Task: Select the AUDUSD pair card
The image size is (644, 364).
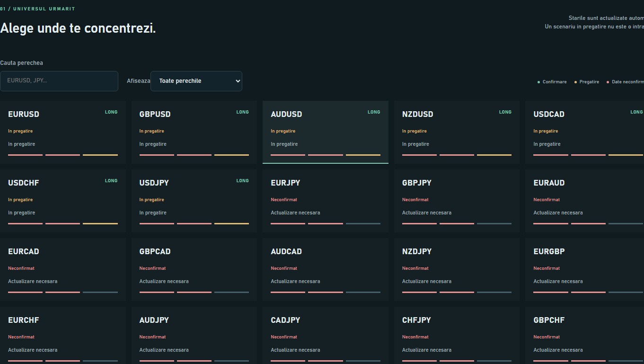Action: pos(326,132)
